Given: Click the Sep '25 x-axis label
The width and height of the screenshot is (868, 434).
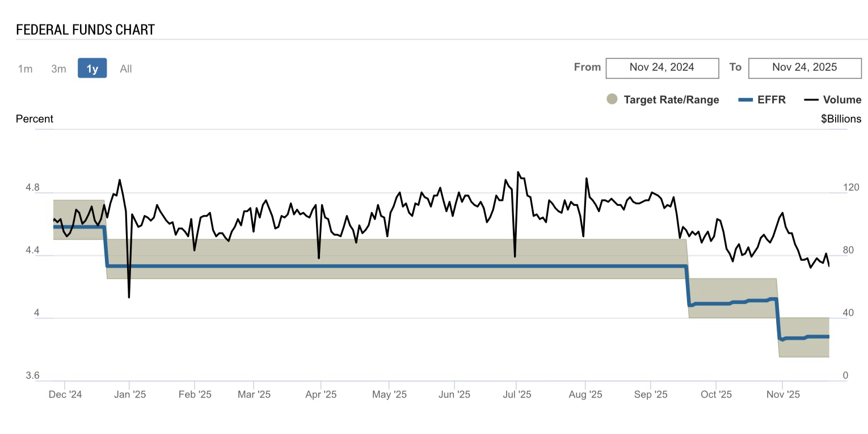Looking at the screenshot, I should tap(650, 394).
